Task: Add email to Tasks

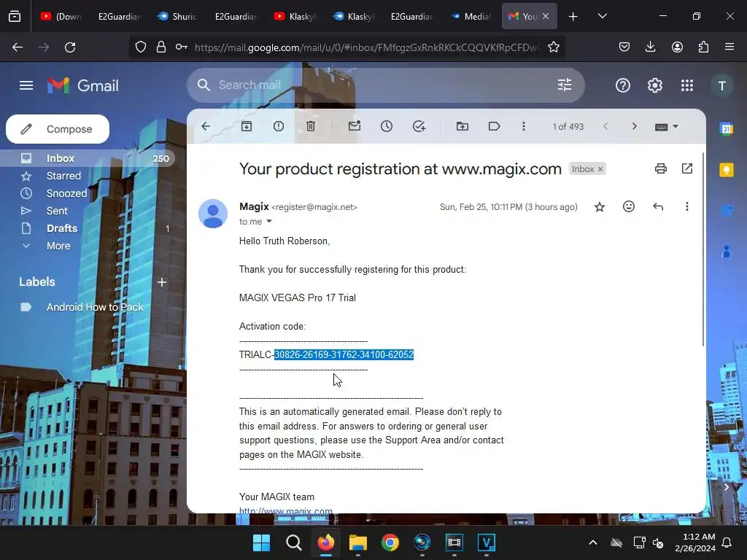Action: click(419, 126)
